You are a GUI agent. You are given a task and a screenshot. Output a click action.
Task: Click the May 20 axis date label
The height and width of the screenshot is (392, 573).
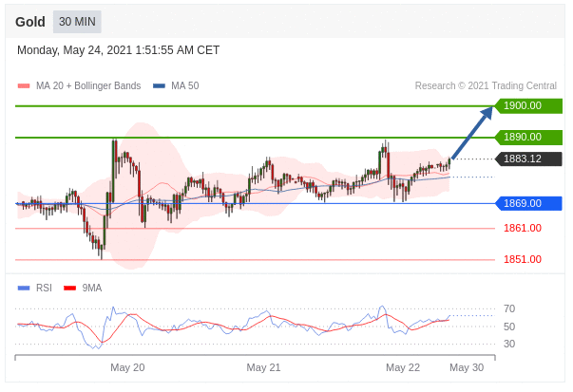pyautogui.click(x=127, y=367)
